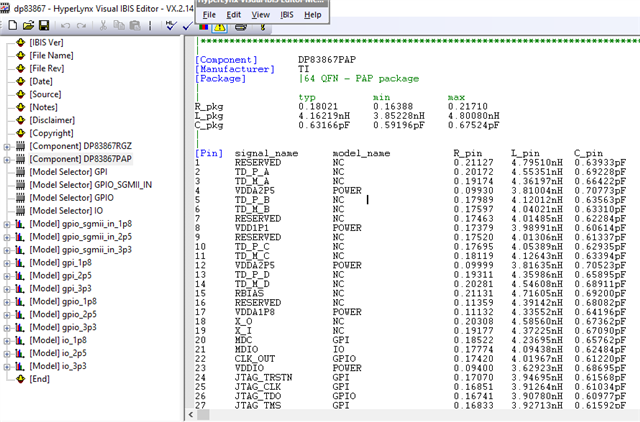Open an existing file via folder icon
Screen dimensions: 640x422
28,25
